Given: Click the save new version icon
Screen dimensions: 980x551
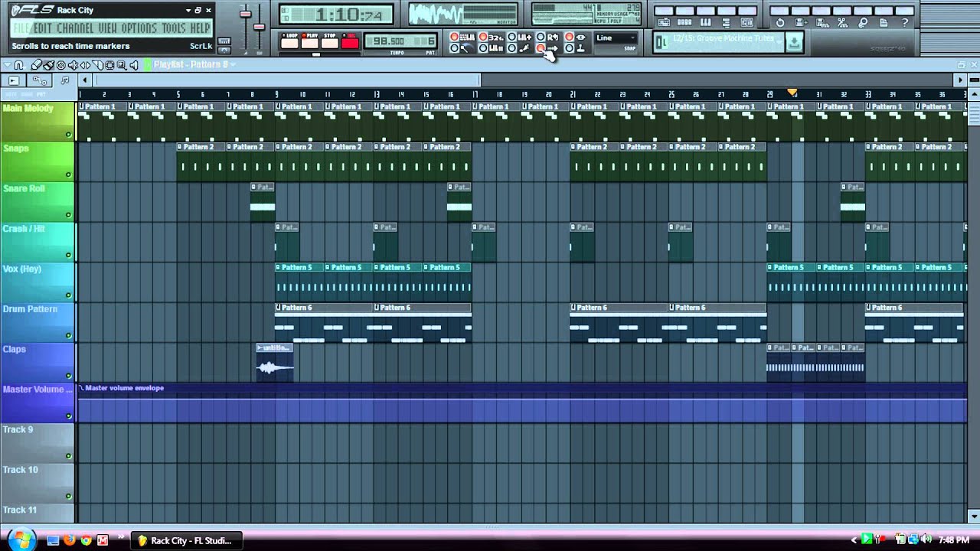Looking at the screenshot, I should tap(801, 22).
